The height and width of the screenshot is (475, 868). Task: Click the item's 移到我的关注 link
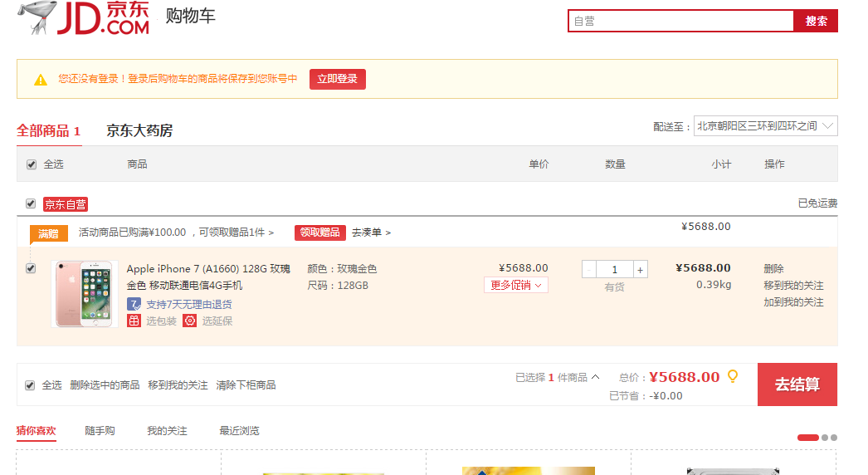(793, 286)
